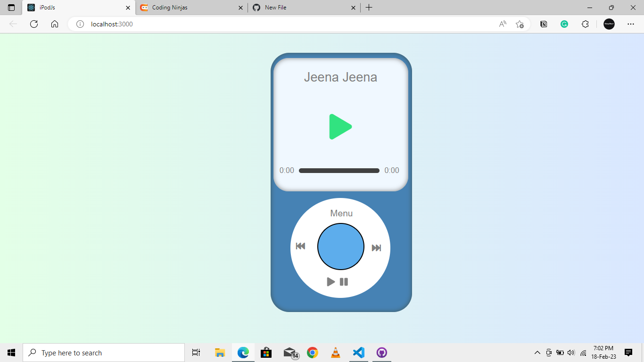Click the song progress bar
Image resolution: width=644 pixels, height=362 pixels.
click(x=339, y=170)
